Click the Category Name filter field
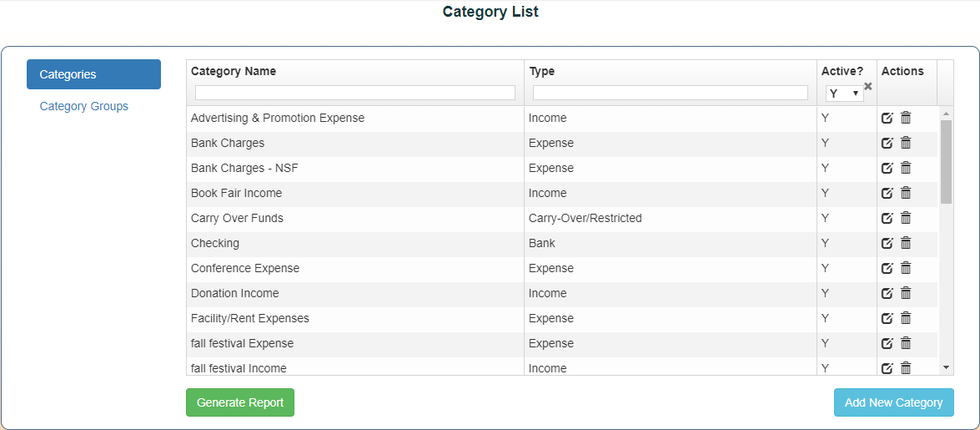This screenshot has width=980, height=430. point(355,93)
